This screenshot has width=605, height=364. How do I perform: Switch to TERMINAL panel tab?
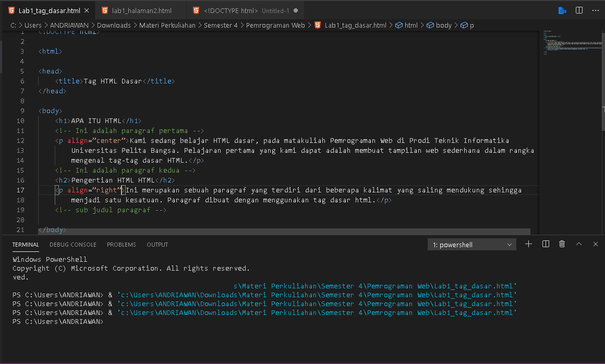click(x=26, y=245)
